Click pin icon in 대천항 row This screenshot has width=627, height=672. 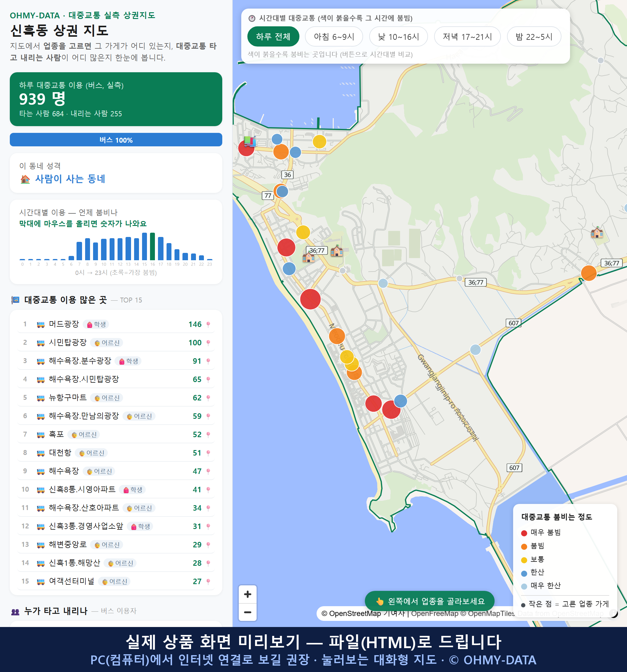point(208,452)
